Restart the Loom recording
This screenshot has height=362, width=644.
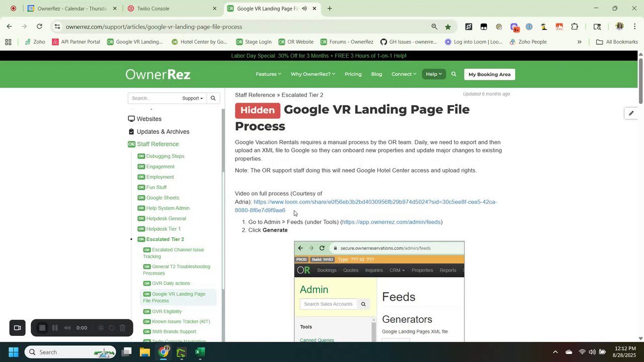[x=111, y=328]
